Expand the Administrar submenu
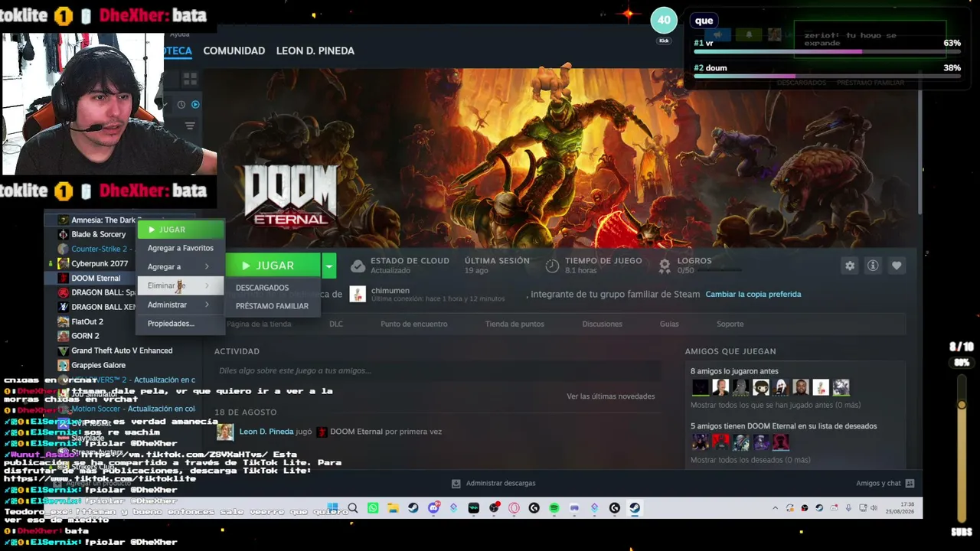The height and width of the screenshot is (551, 980). click(x=181, y=305)
